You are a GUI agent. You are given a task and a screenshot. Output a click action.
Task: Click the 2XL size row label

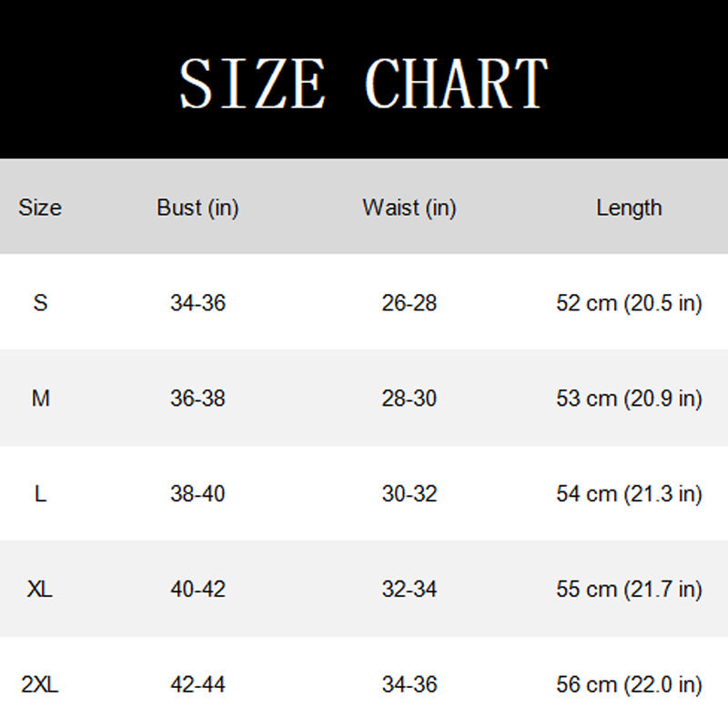[x=40, y=684]
